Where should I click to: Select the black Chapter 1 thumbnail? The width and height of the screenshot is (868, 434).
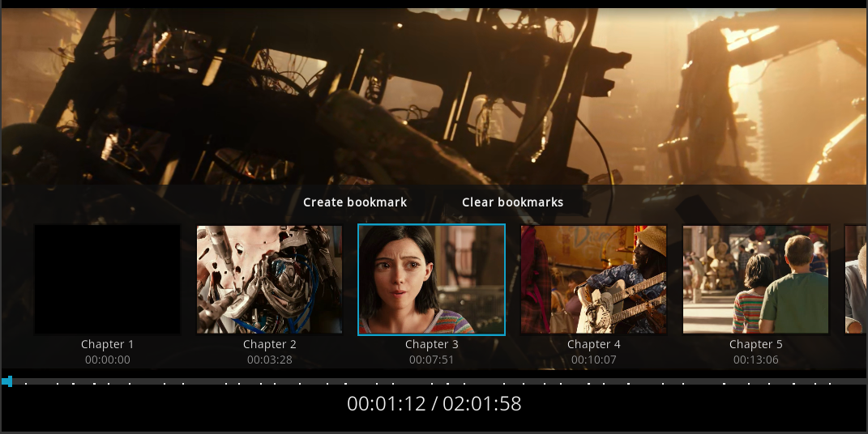click(x=108, y=279)
